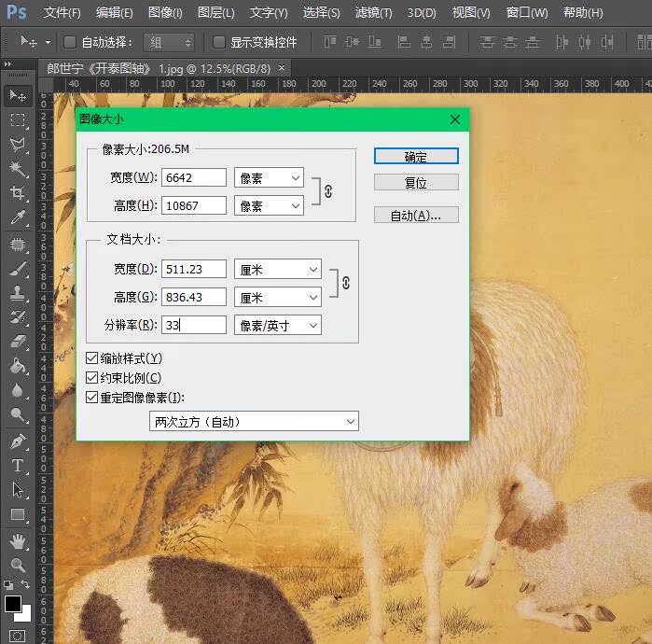Select the Path Selection tool
The width and height of the screenshot is (652, 644).
[x=18, y=490]
